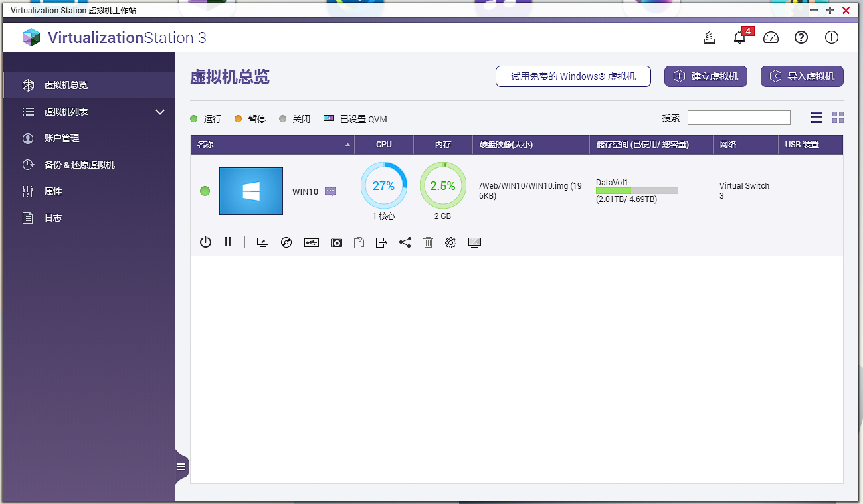The image size is (863, 504).
Task: Open 备份 & 还原虚拟机 in sidebar
Action: pos(89,165)
